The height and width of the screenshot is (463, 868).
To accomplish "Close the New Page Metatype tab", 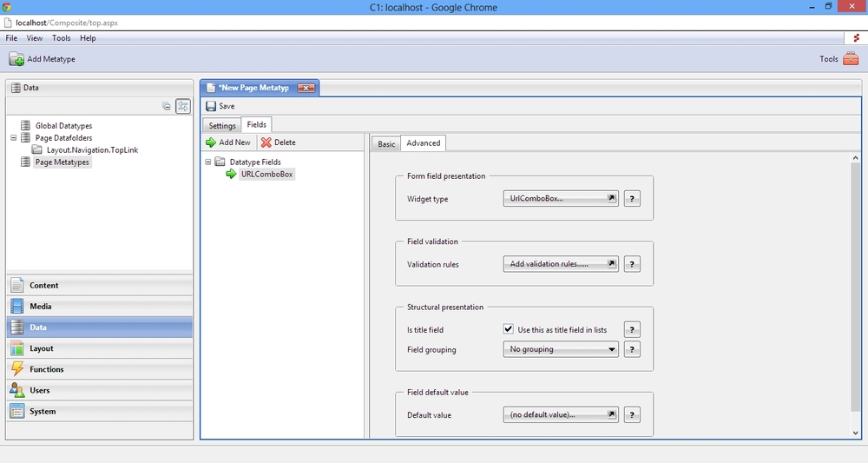I will click(306, 88).
